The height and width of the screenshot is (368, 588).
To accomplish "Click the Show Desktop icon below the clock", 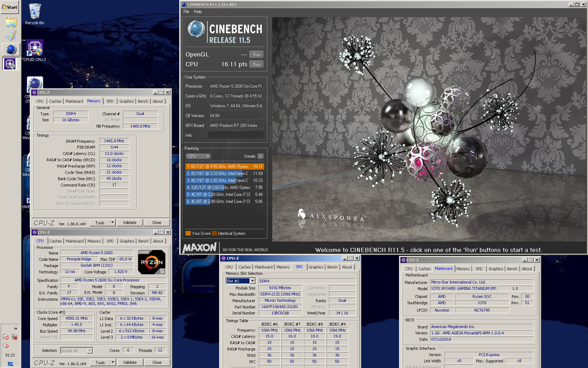I will click(10, 364).
